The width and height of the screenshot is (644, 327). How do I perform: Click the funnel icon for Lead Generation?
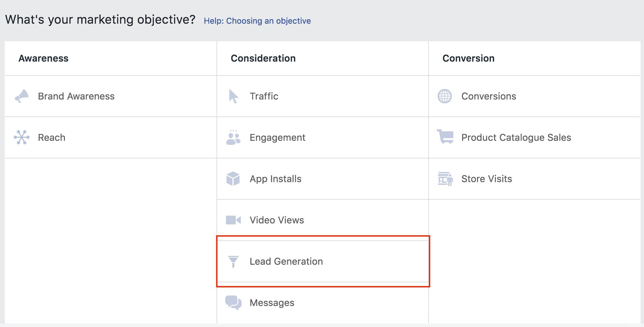point(233,261)
